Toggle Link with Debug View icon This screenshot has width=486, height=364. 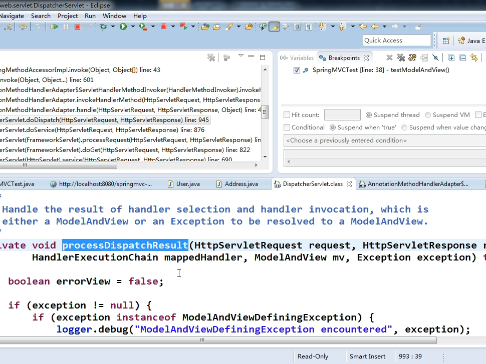point(474,58)
